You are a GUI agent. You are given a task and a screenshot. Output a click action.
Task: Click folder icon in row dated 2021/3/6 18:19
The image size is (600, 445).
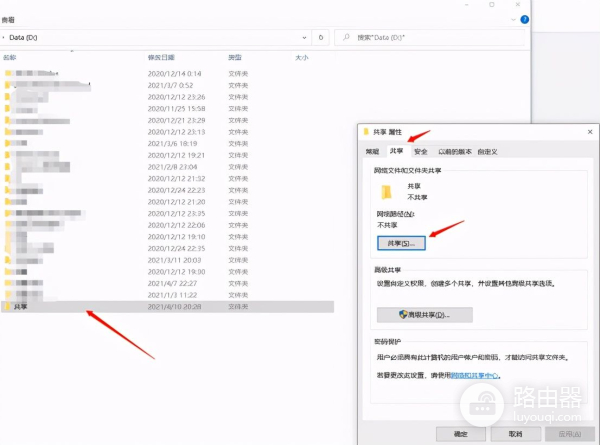click(8, 143)
